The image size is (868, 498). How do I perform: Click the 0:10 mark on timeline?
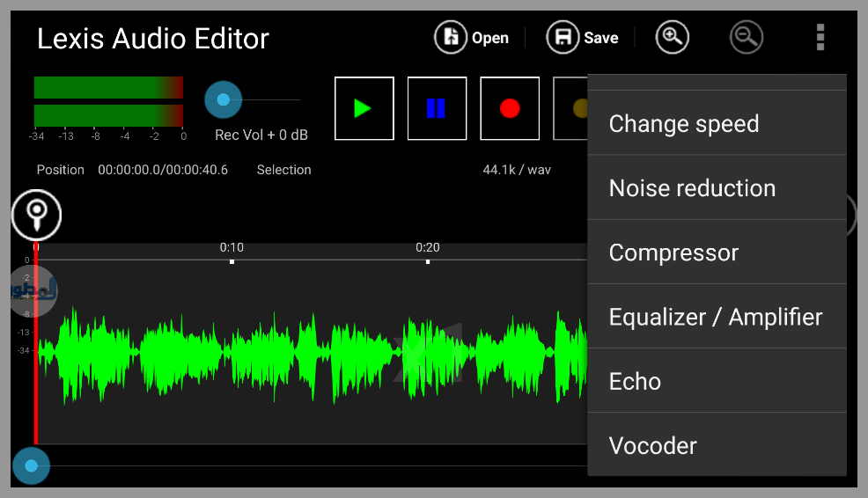(232, 249)
